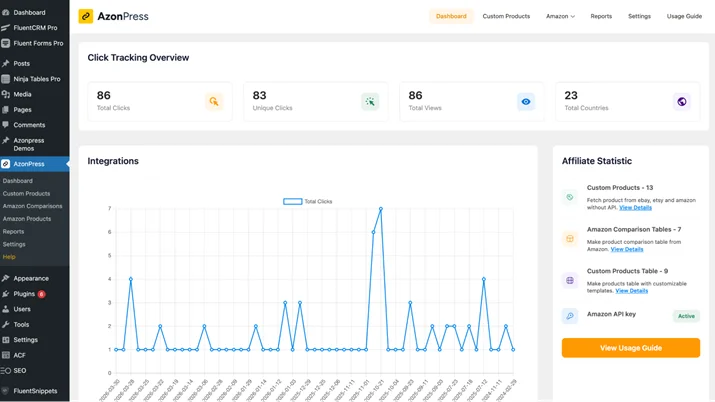Open AzonPress Demos sidebar menu
This screenshot has height=402, width=715.
click(35, 144)
